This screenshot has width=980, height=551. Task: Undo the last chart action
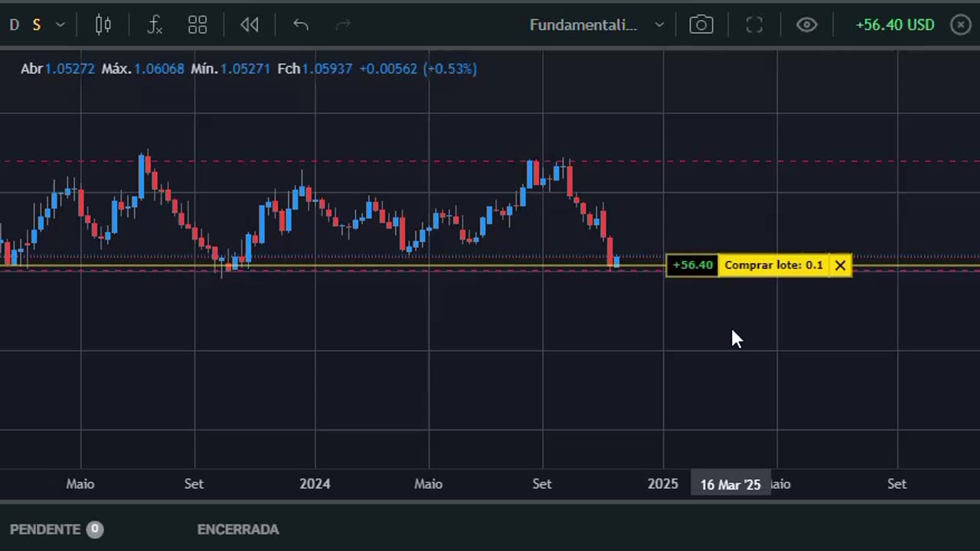301,25
